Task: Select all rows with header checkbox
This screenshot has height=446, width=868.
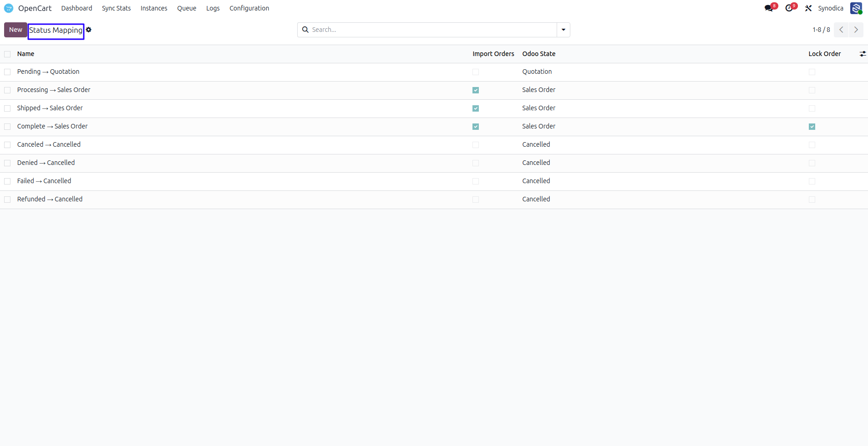Action: (7, 54)
